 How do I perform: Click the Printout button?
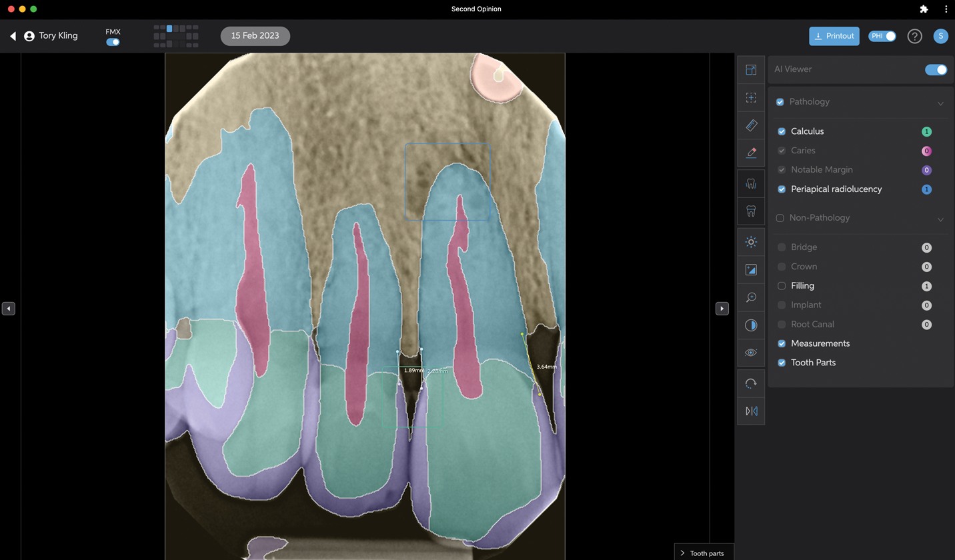tap(834, 36)
